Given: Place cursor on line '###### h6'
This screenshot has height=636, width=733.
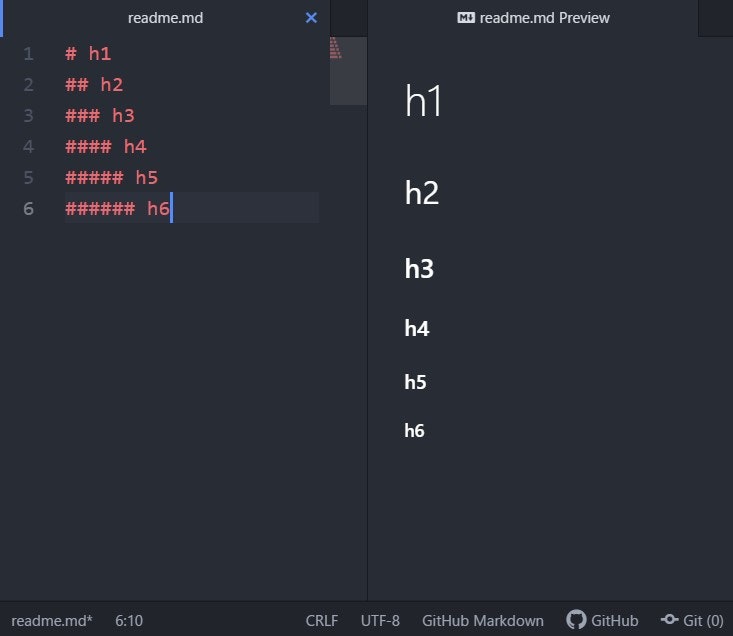Looking at the screenshot, I should [117, 208].
